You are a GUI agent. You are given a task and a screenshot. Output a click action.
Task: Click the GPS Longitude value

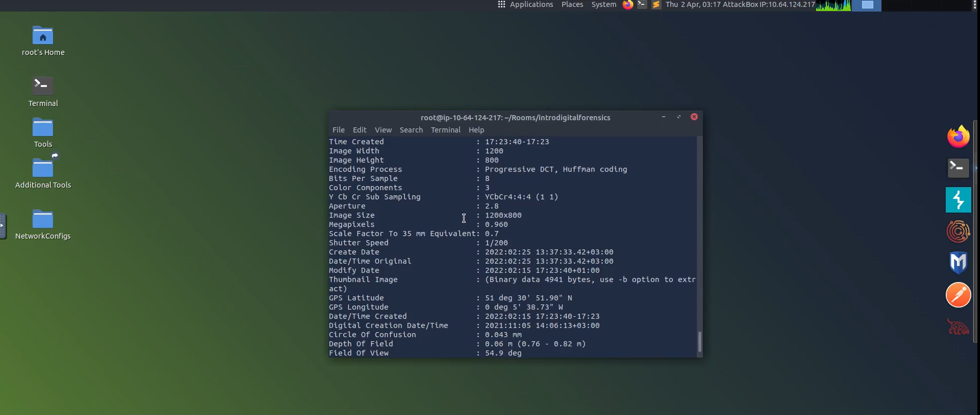[524, 307]
